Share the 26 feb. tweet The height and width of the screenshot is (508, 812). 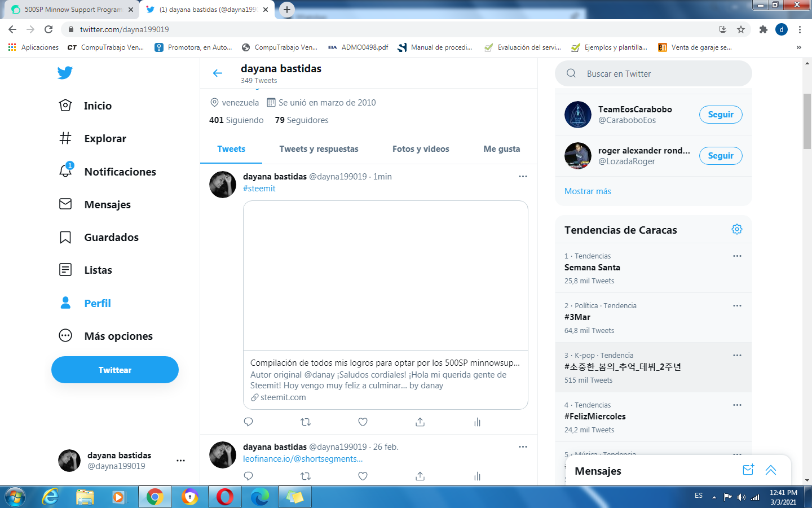(420, 476)
